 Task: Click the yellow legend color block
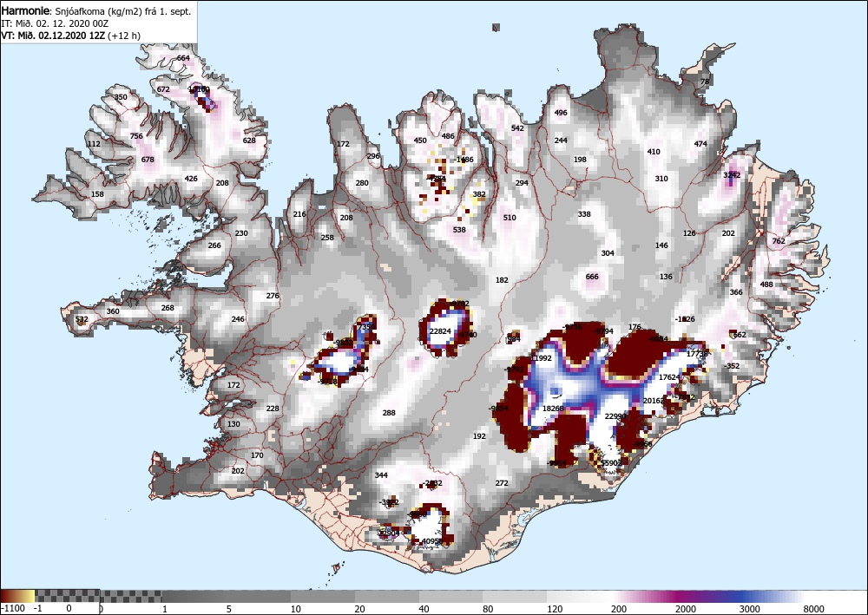(x=28, y=596)
